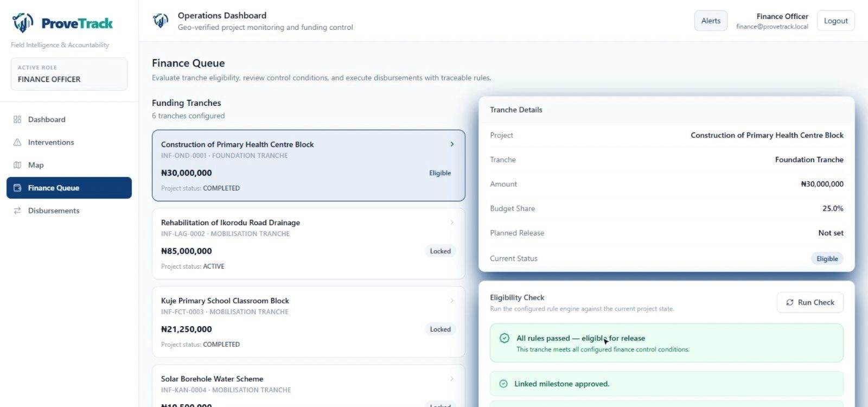Expand the Ikorodu Road Drainage chevron

point(452,222)
